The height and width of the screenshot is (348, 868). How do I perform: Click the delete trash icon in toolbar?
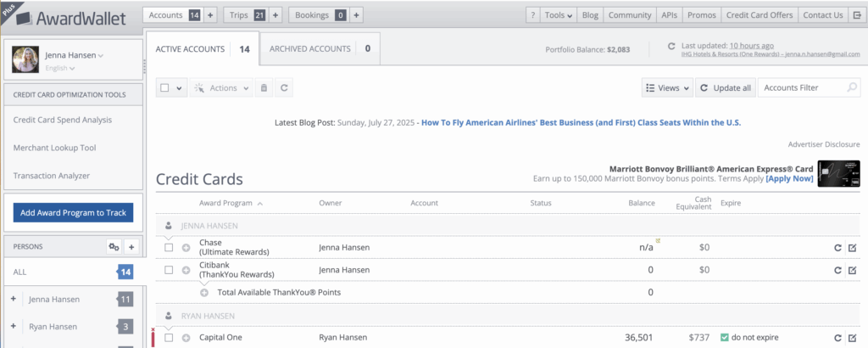[264, 87]
